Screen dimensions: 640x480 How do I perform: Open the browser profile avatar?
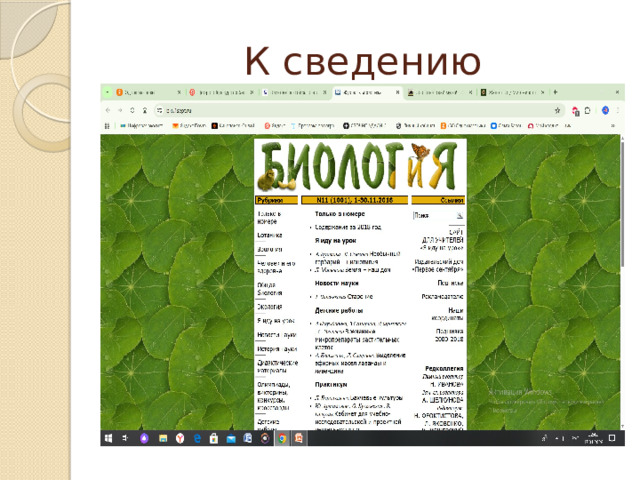pyautogui.click(x=605, y=110)
